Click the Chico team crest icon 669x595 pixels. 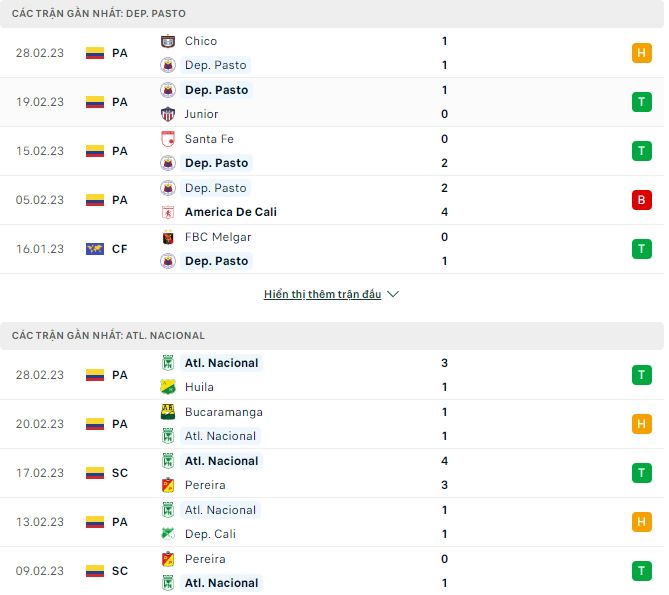coord(168,41)
